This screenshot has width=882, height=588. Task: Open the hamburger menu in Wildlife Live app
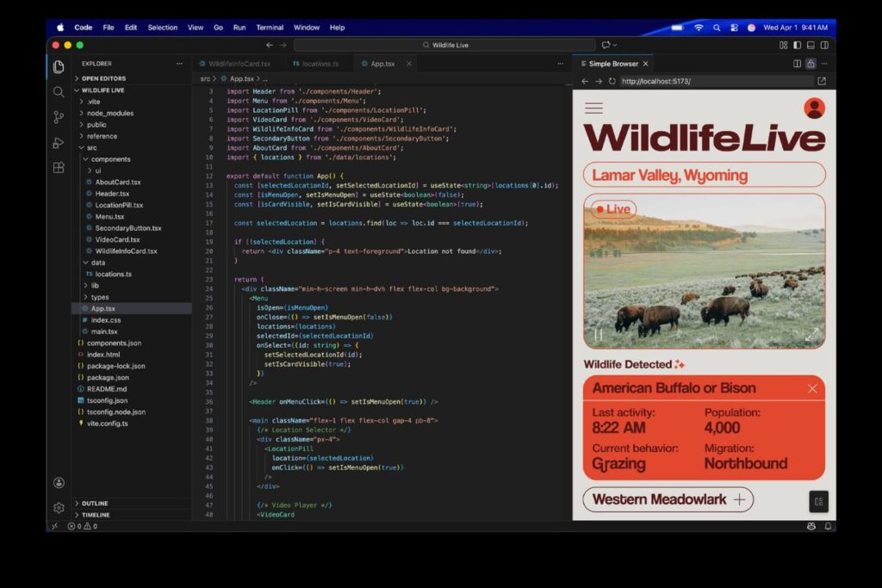(593, 108)
